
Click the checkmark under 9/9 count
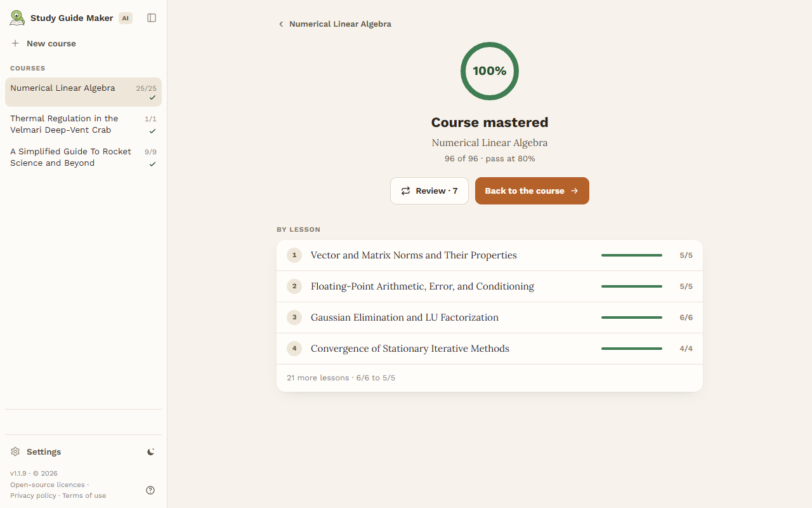(152, 164)
